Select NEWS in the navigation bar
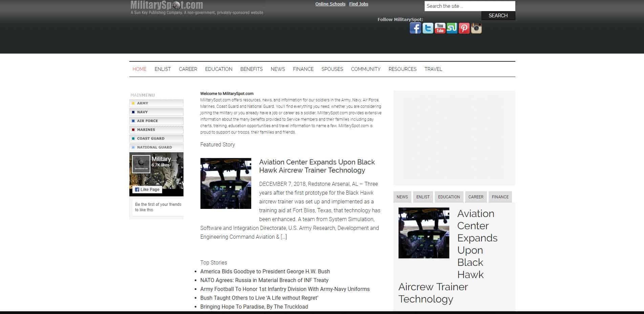Screen dimensions: 644x314 click(x=278, y=69)
